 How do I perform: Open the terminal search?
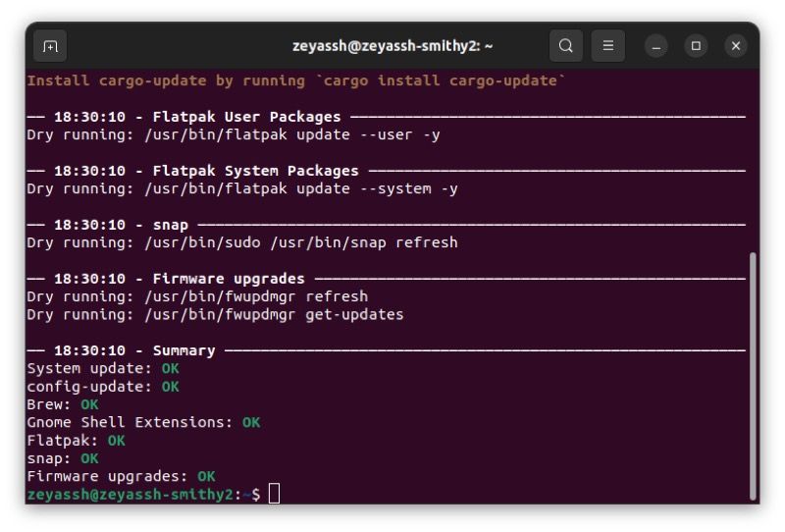[x=566, y=45]
